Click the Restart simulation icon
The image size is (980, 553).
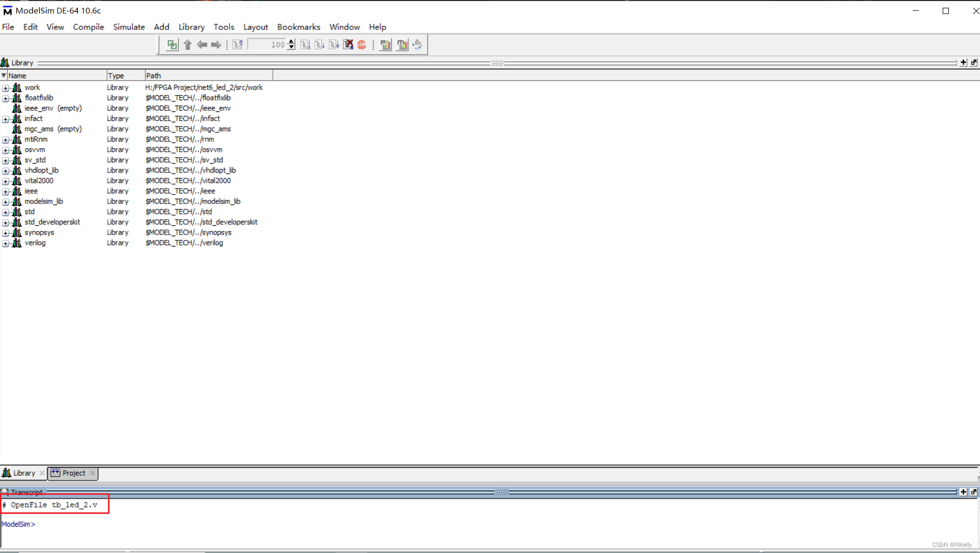point(238,45)
